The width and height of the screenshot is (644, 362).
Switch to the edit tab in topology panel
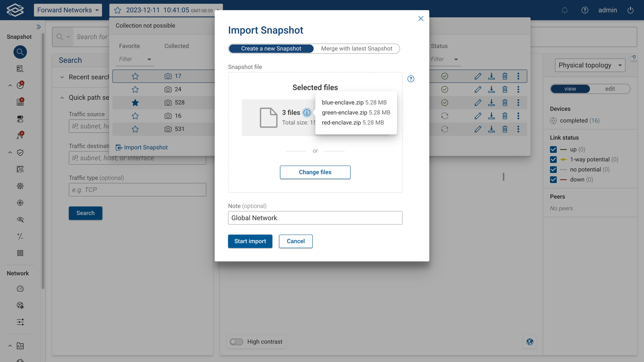[x=610, y=88]
